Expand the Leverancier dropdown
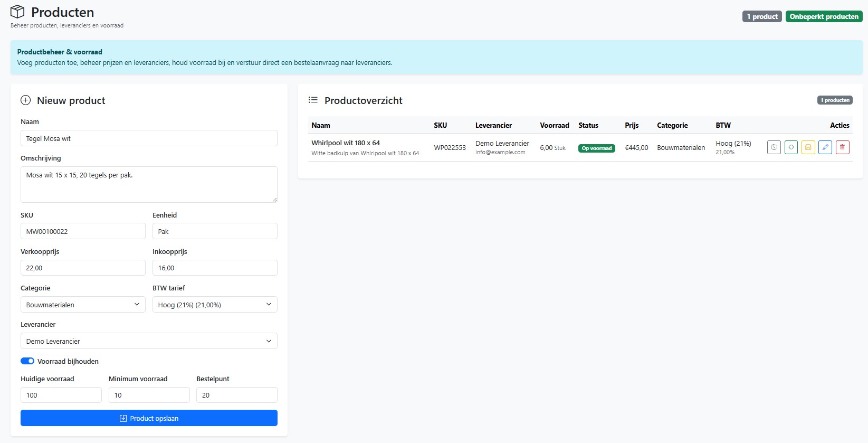Viewport: 868px width, 443px height. click(x=149, y=341)
